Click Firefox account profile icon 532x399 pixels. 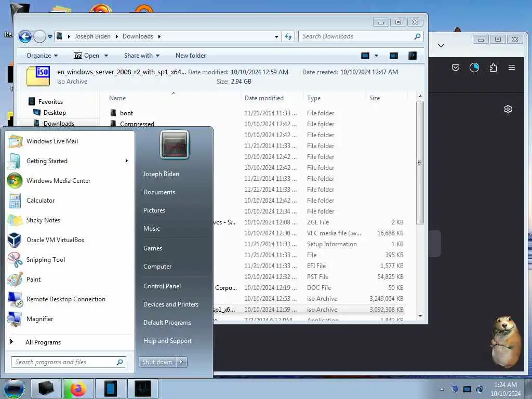tap(474, 68)
